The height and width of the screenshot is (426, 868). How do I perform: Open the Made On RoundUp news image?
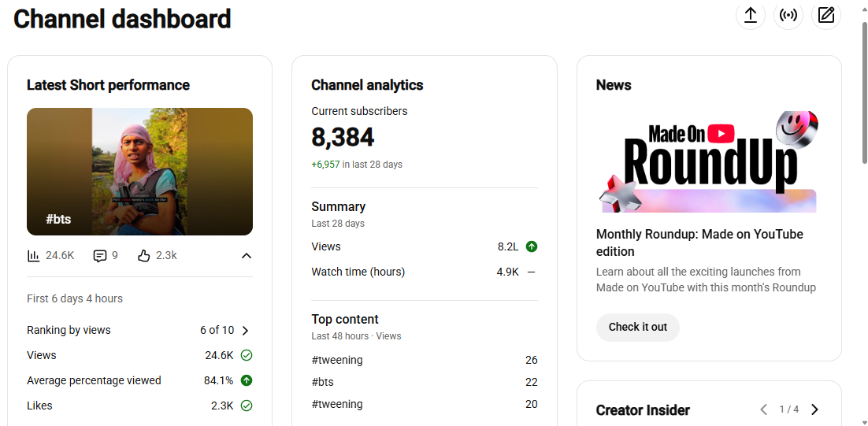pos(709,161)
